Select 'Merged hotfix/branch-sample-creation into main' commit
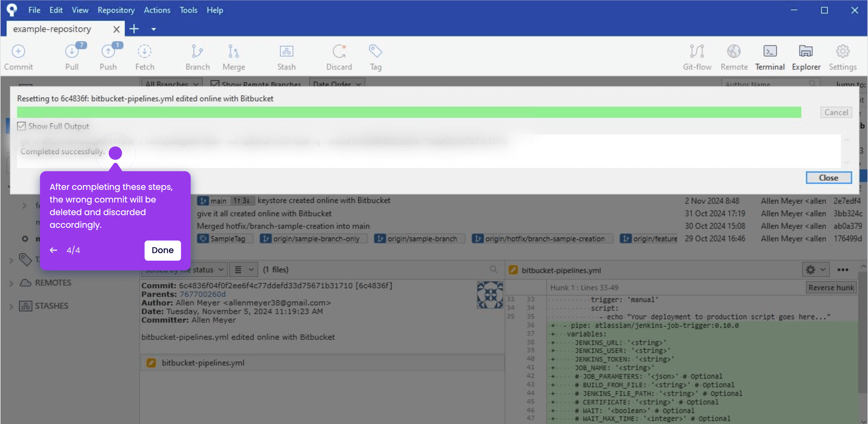 283,226
